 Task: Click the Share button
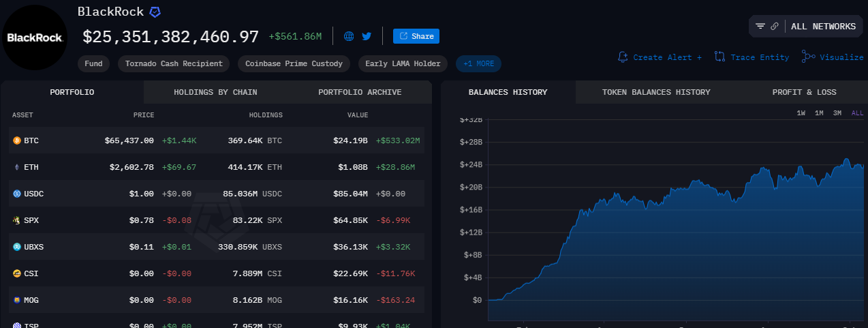point(416,36)
